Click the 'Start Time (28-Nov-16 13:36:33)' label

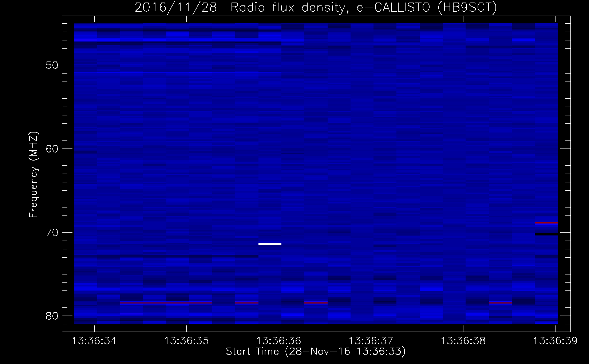pos(316,352)
